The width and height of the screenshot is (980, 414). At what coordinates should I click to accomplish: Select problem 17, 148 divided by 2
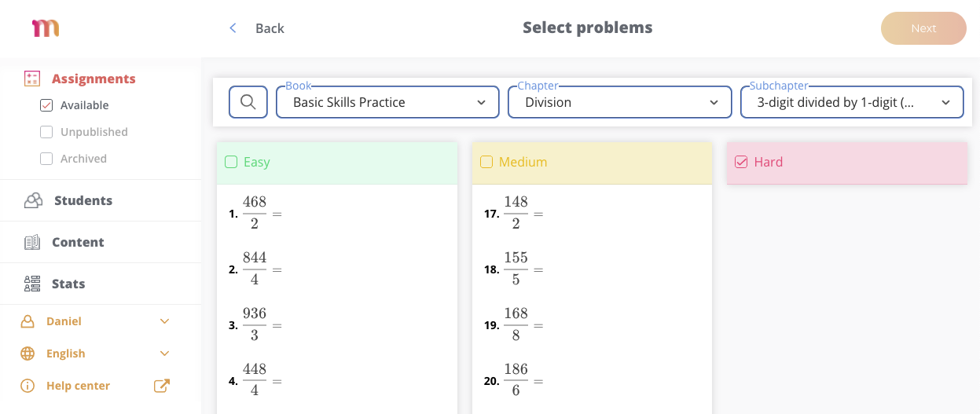pyautogui.click(x=516, y=214)
